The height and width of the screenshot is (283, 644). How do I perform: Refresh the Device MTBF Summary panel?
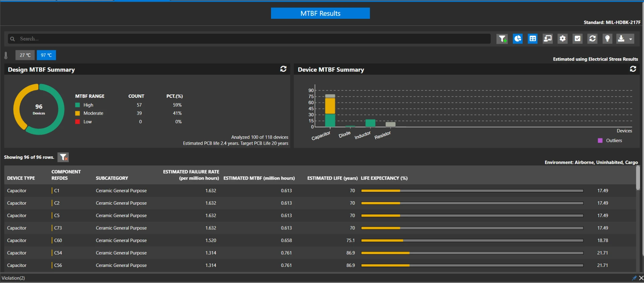click(x=633, y=69)
